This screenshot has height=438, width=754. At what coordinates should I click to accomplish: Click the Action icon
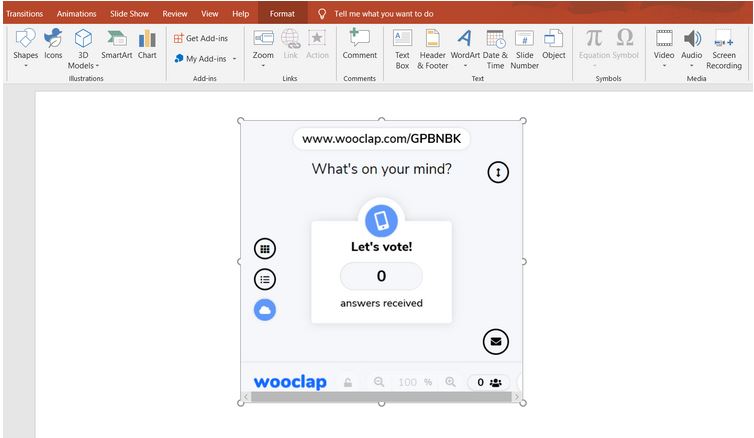[317, 44]
